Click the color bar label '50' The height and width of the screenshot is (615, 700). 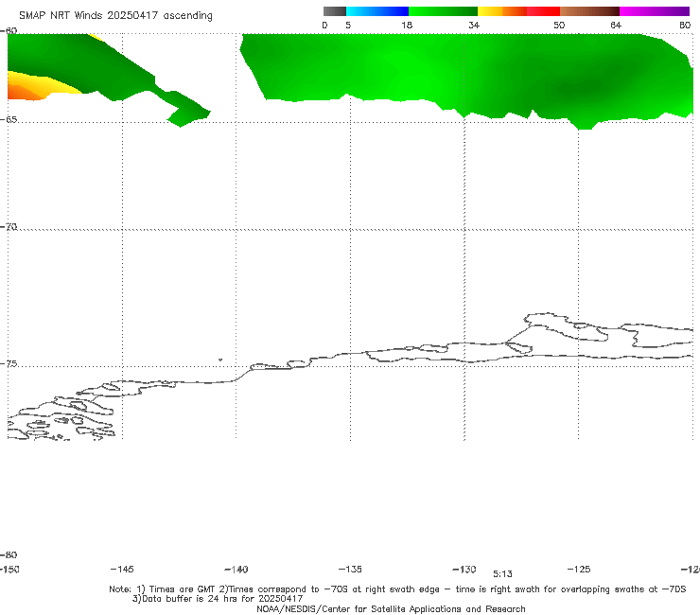pyautogui.click(x=559, y=26)
